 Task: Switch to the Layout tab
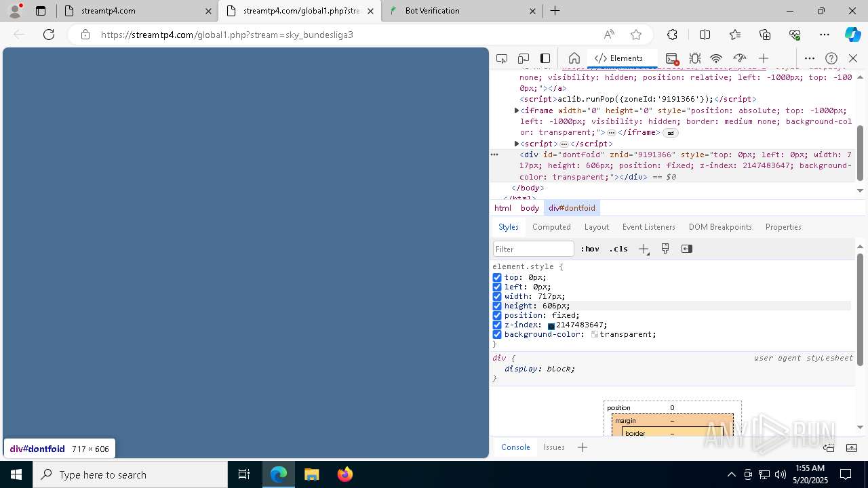pyautogui.click(x=597, y=227)
